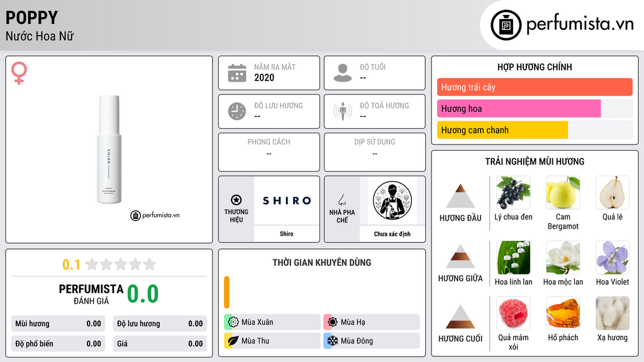Select the Quả lê pear image

613,192
